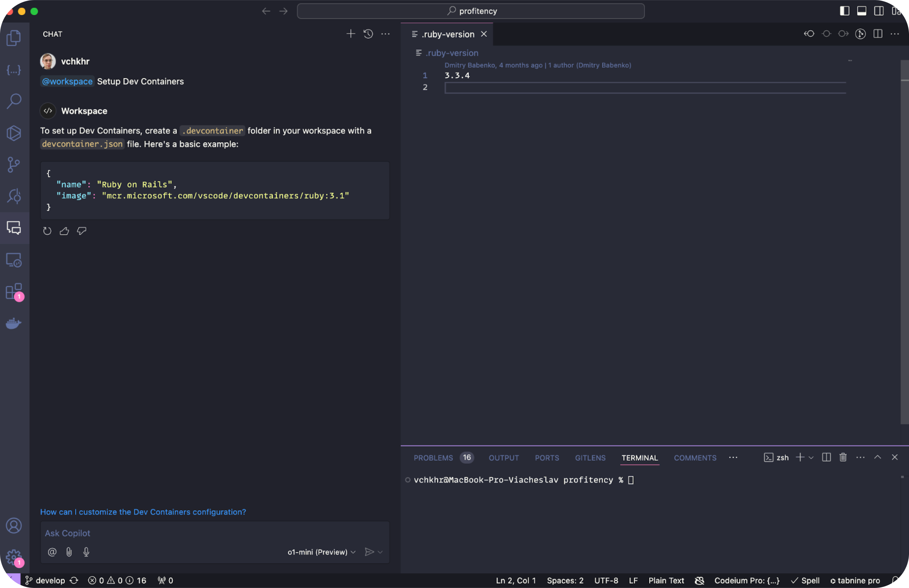Open the new terminal launch profile dropdown

[811, 458]
